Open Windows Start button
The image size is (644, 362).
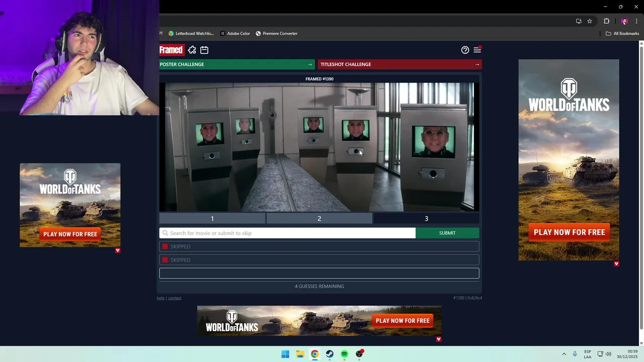coord(285,354)
